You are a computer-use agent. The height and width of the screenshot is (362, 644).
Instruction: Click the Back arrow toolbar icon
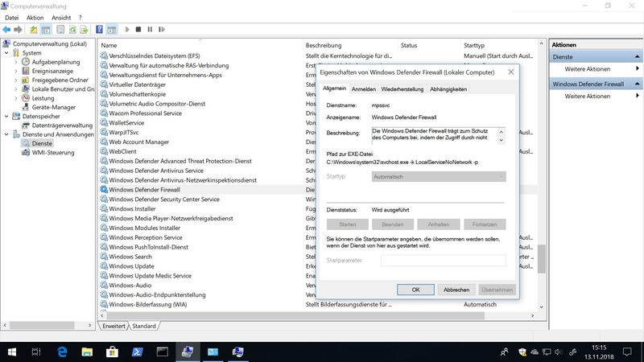tap(6, 30)
